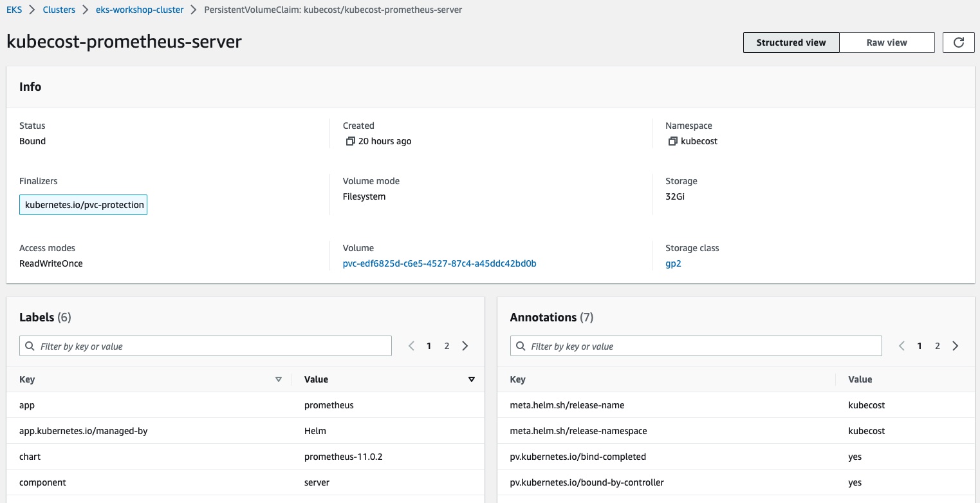Click the kubecost-prometheus-server page heading
The width and height of the screenshot is (980, 503).
124,42
